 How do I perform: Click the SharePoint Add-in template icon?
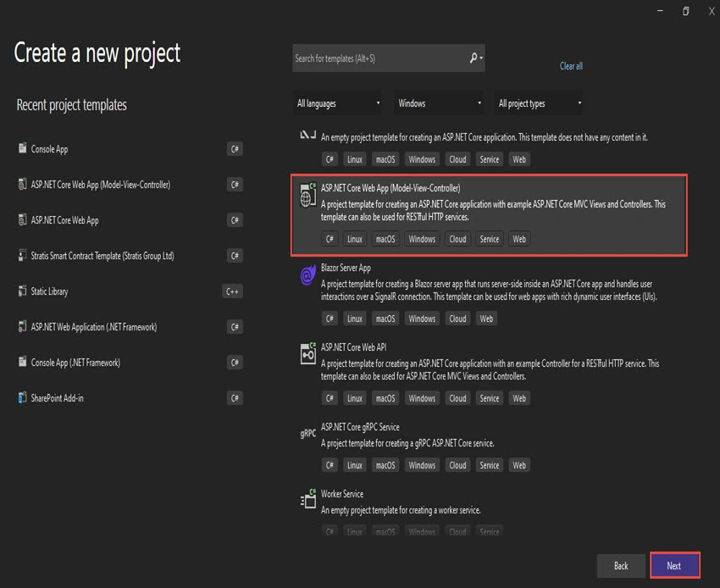point(22,397)
